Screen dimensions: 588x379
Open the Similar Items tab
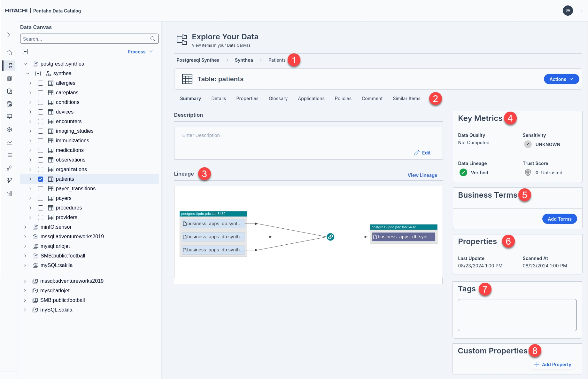406,99
